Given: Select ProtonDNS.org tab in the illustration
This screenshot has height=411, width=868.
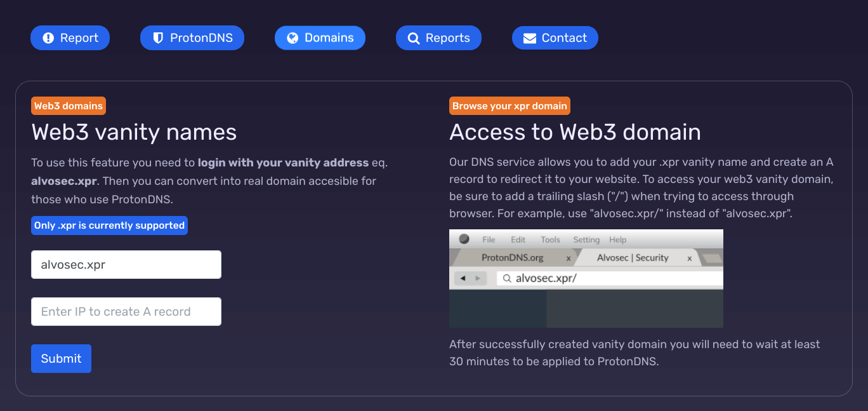Looking at the screenshot, I should click(512, 258).
